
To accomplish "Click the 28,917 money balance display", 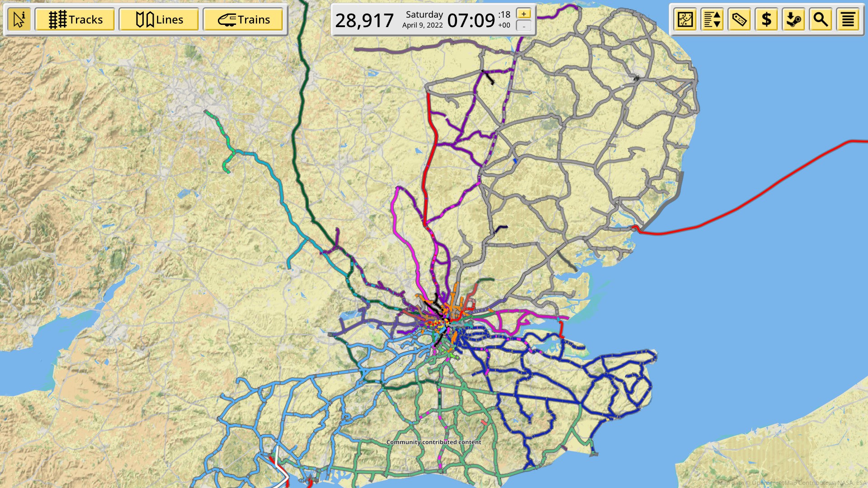I will click(x=364, y=19).
